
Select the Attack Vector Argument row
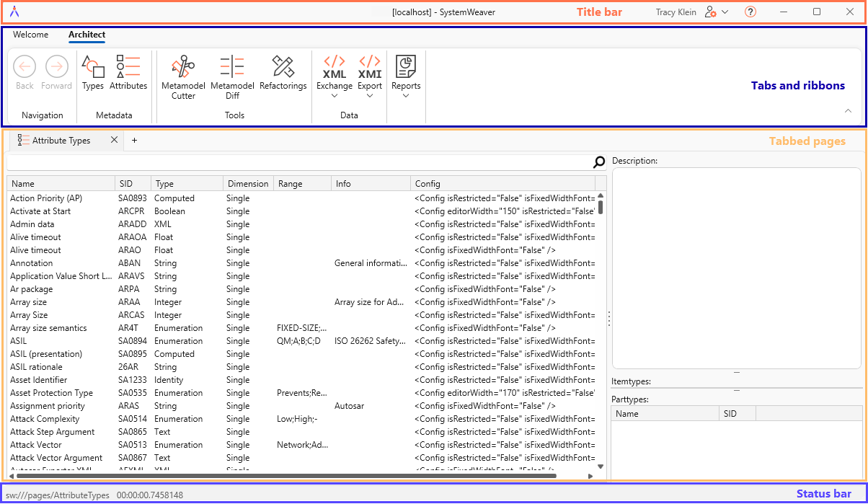[301, 458]
